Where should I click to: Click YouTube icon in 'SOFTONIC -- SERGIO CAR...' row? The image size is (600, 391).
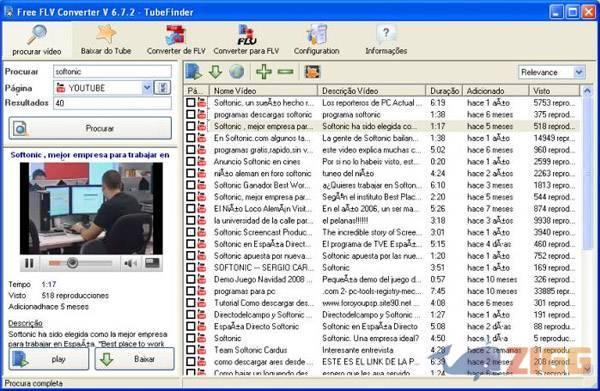(202, 267)
